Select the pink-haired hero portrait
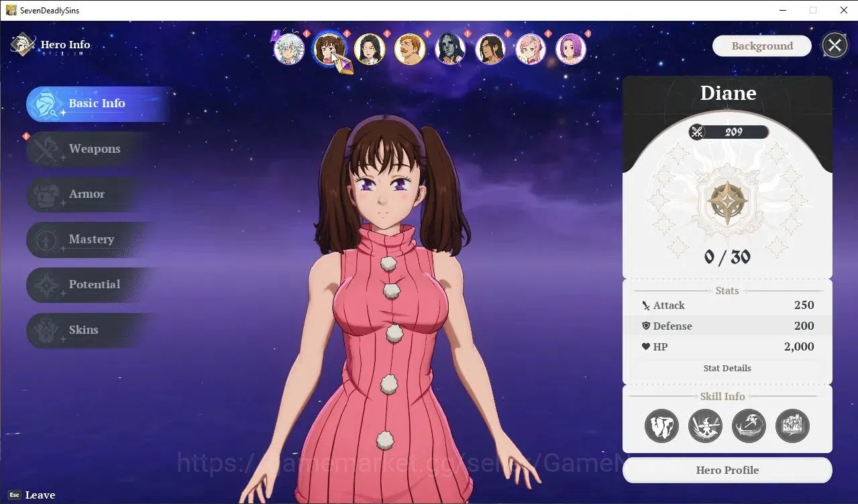The height and width of the screenshot is (504, 858). [531, 49]
